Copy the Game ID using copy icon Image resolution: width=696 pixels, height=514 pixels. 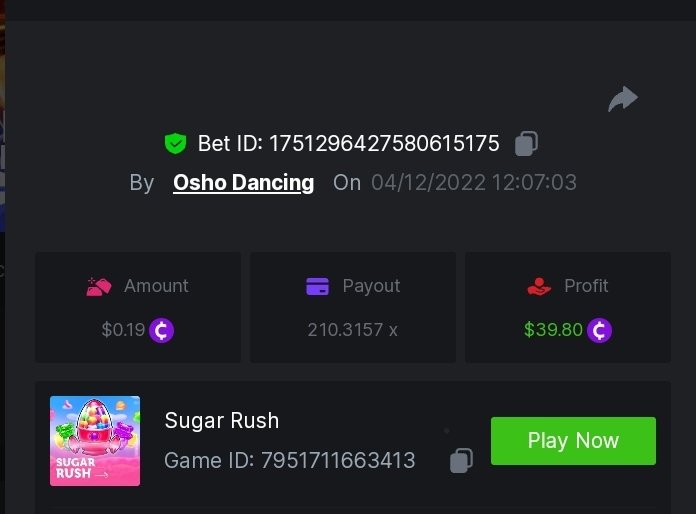pyautogui.click(x=461, y=460)
